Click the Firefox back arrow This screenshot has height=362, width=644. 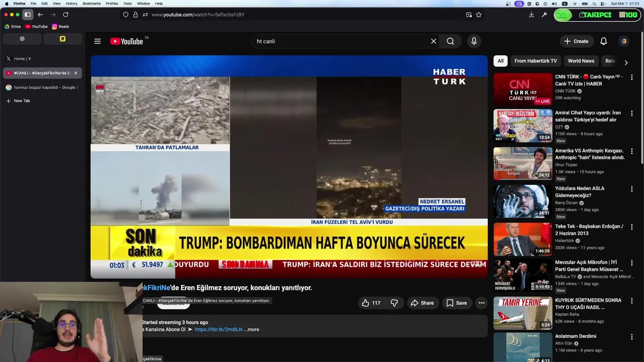pyautogui.click(x=40, y=15)
